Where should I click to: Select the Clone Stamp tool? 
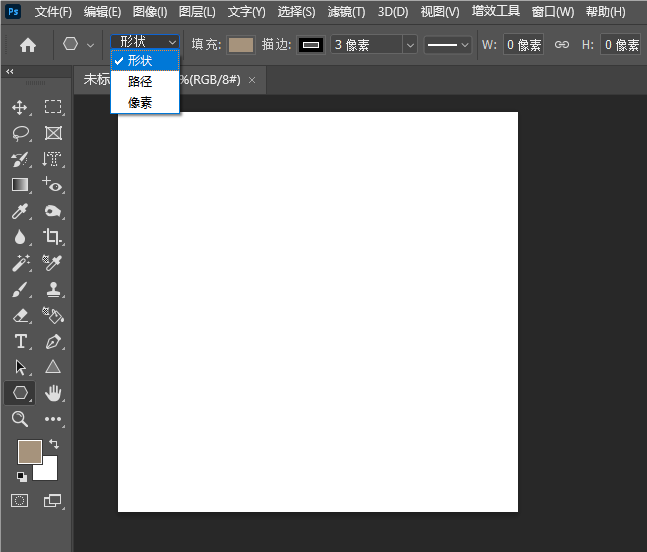[x=53, y=290]
